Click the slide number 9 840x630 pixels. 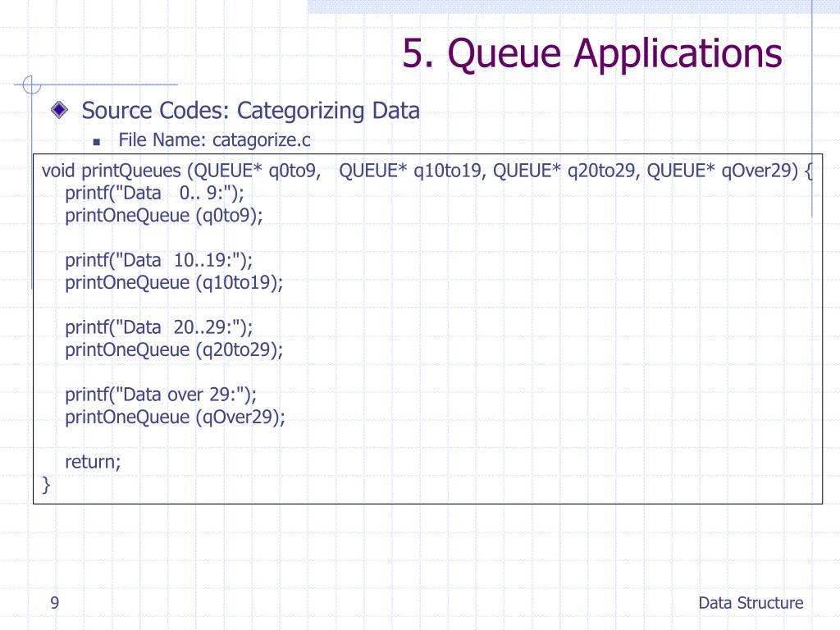coord(55,603)
